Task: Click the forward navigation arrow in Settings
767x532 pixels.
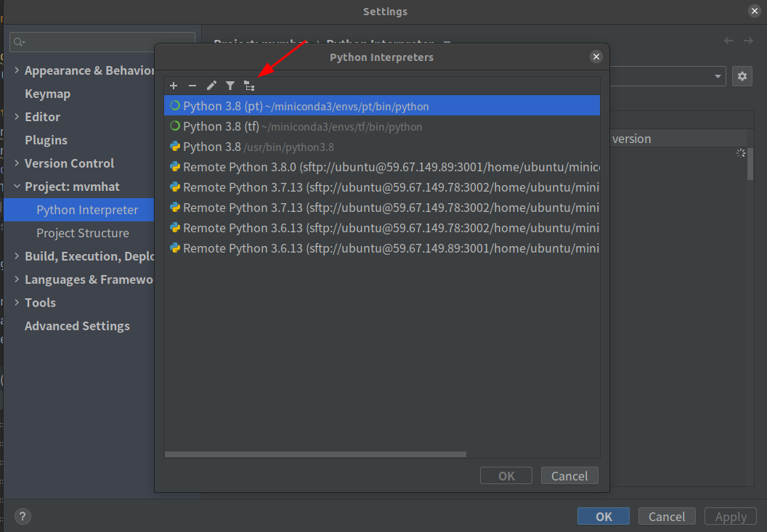Action: [749, 41]
